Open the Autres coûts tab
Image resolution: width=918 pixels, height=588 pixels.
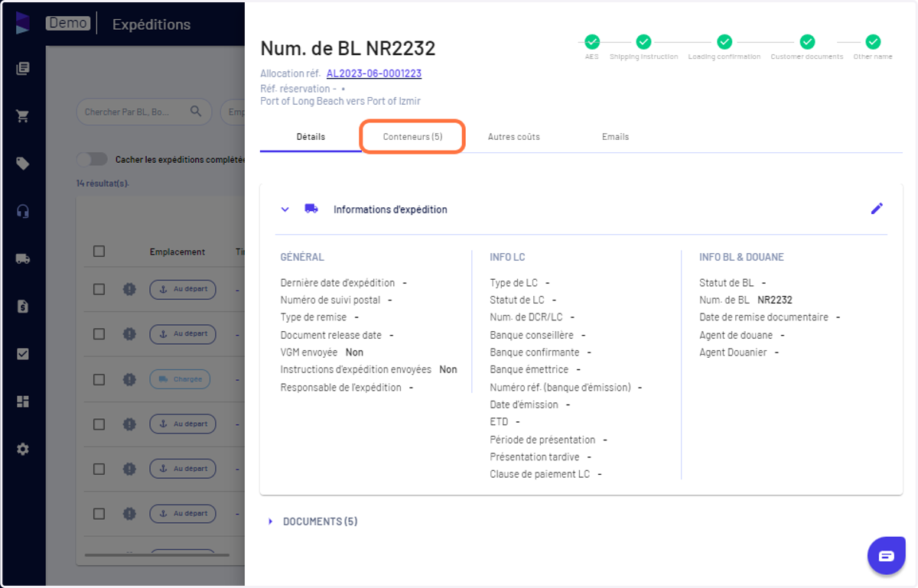tap(513, 137)
